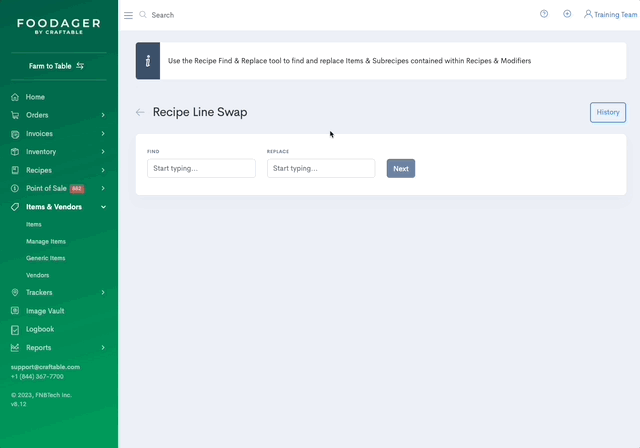Click the Replace input field
The height and width of the screenshot is (448, 640).
[x=321, y=168]
